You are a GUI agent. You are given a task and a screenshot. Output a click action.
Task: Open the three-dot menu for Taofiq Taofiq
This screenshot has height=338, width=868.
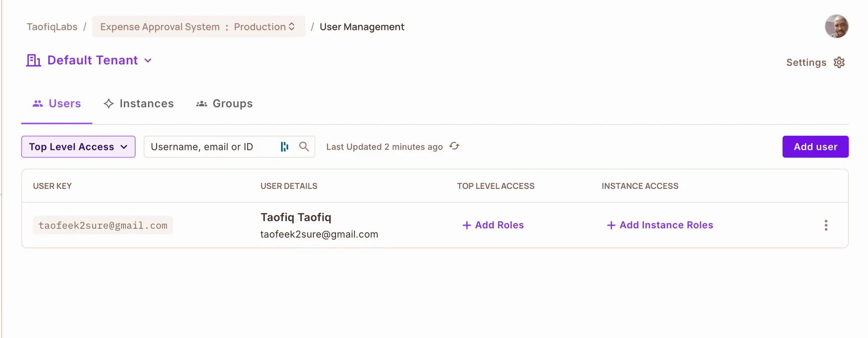click(826, 225)
